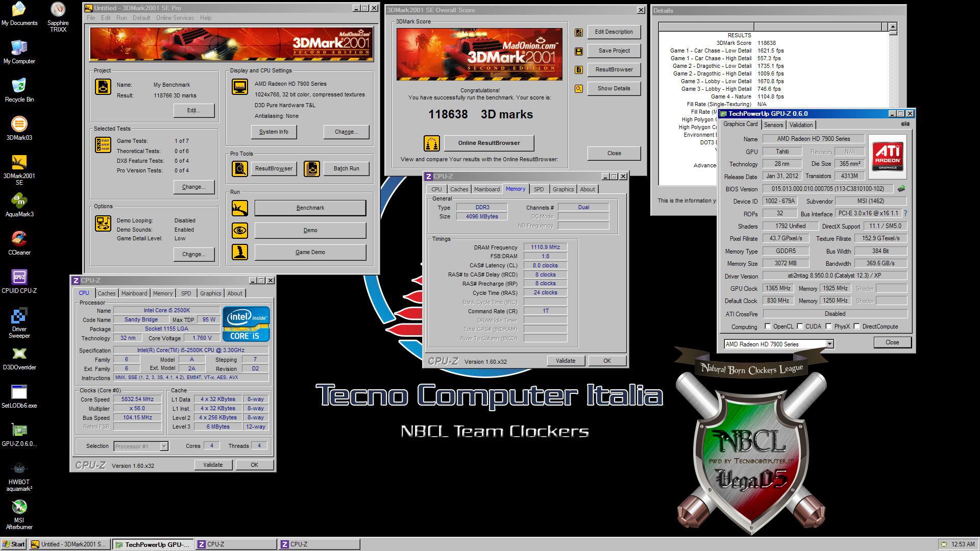Click the Edit Description icon in score window
The image size is (980, 551).
578,32
